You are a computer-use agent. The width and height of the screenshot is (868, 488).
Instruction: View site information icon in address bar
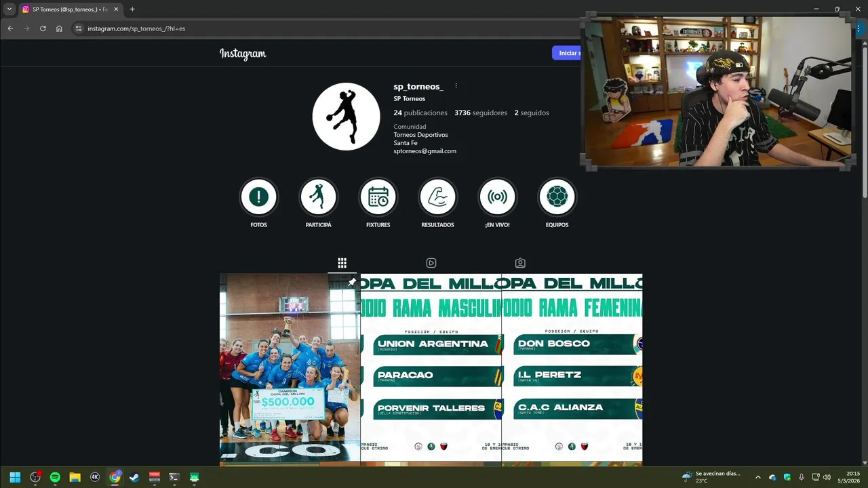[78, 28]
